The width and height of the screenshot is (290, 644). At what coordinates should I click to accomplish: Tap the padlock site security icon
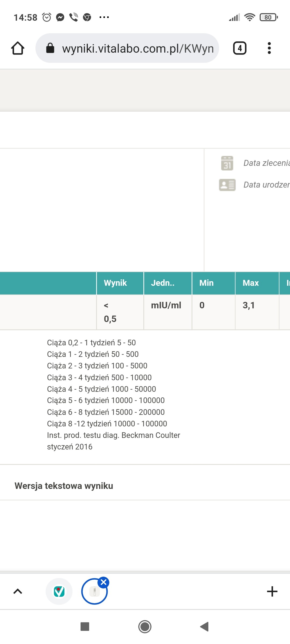pyautogui.click(x=50, y=48)
